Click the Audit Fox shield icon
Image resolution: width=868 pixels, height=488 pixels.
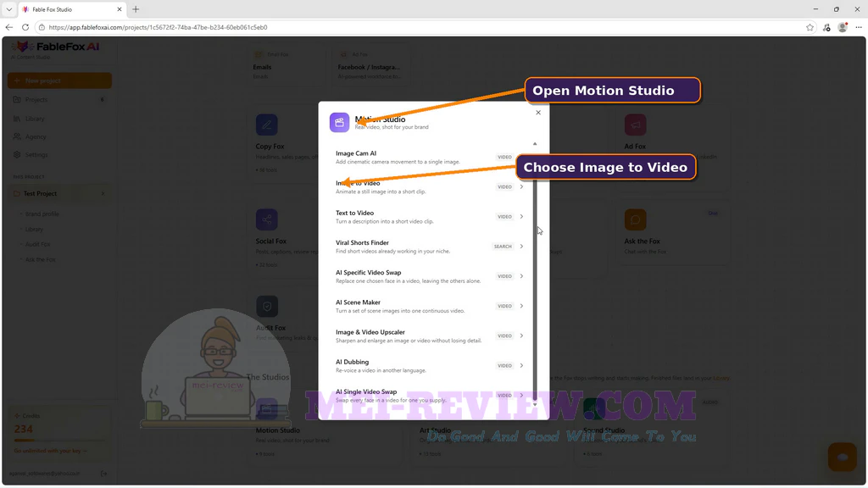(267, 307)
